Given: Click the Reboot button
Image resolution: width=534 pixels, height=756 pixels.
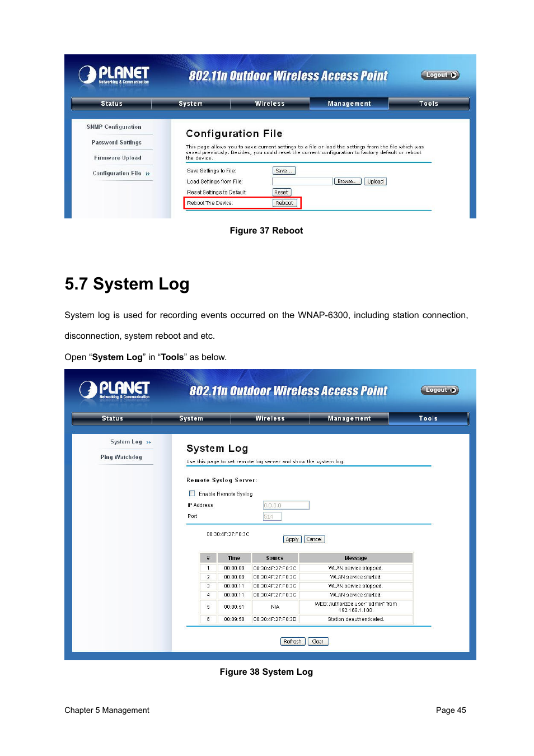Looking at the screenshot, I should pos(284,203).
